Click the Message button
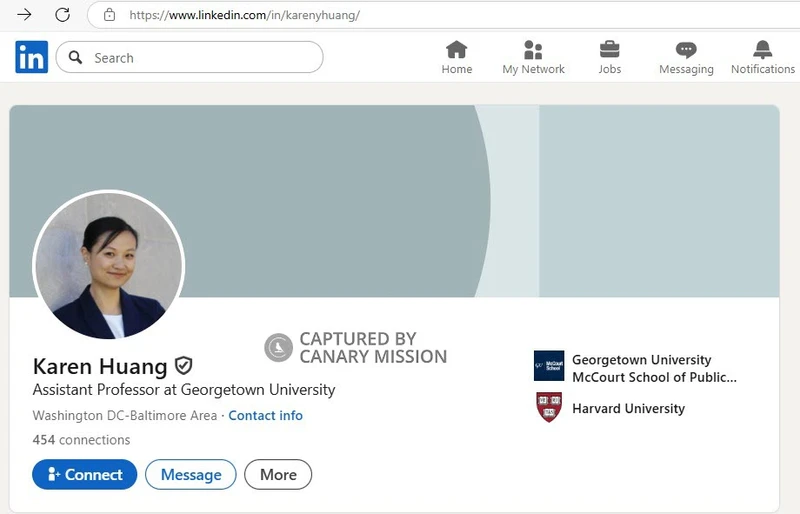 click(x=191, y=474)
